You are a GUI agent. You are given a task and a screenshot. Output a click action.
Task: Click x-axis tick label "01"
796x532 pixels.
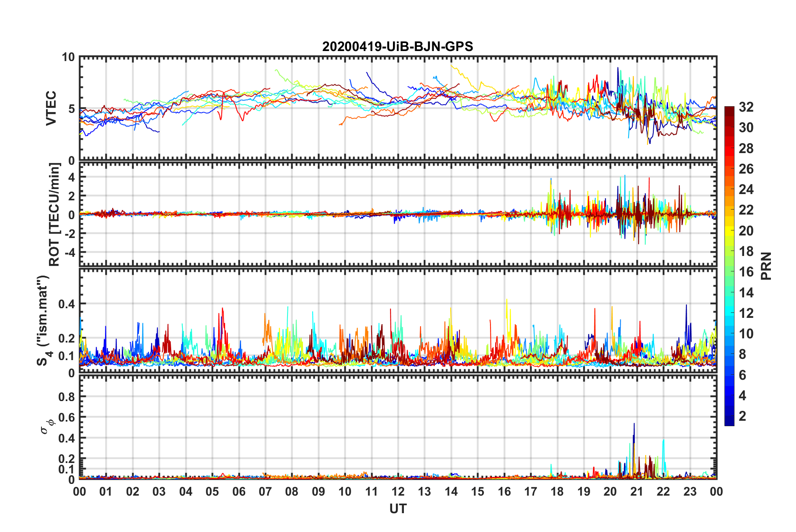(x=106, y=491)
